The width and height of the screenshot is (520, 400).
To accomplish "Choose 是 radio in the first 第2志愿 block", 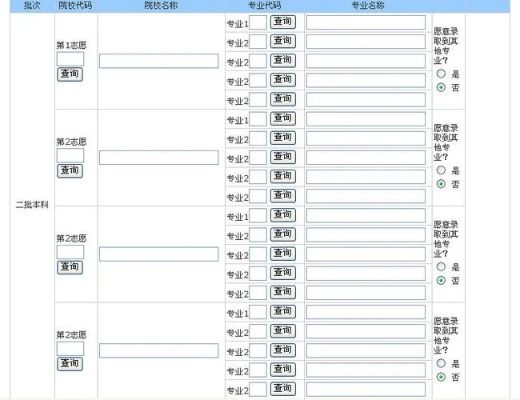I will coord(441,170).
